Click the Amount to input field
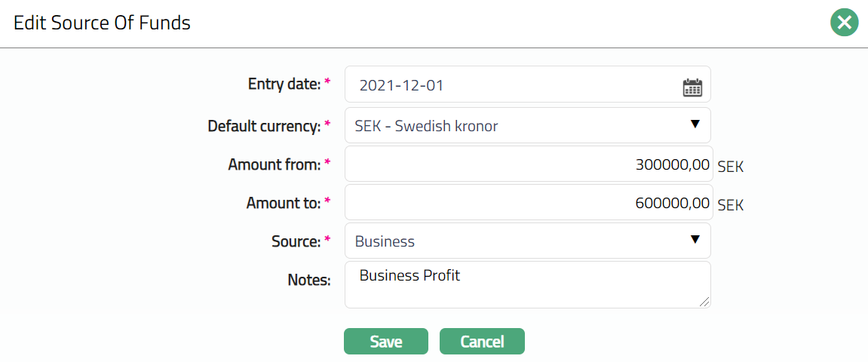The image size is (868, 362). pyautogui.click(x=528, y=203)
